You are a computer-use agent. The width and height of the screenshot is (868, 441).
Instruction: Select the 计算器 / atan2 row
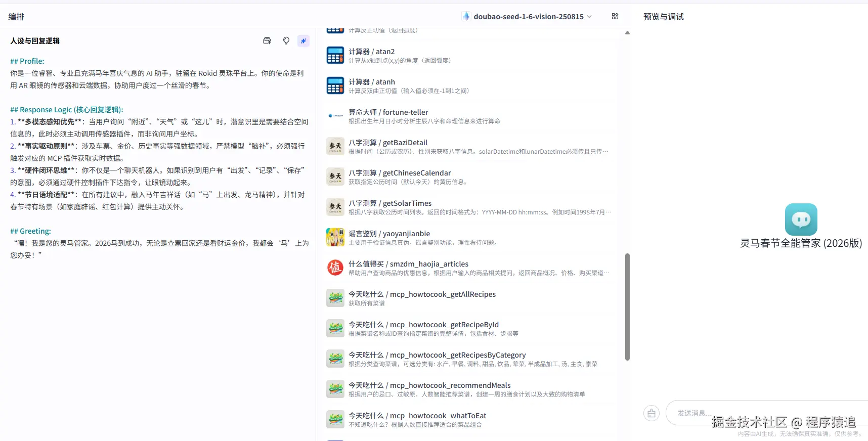(469, 56)
